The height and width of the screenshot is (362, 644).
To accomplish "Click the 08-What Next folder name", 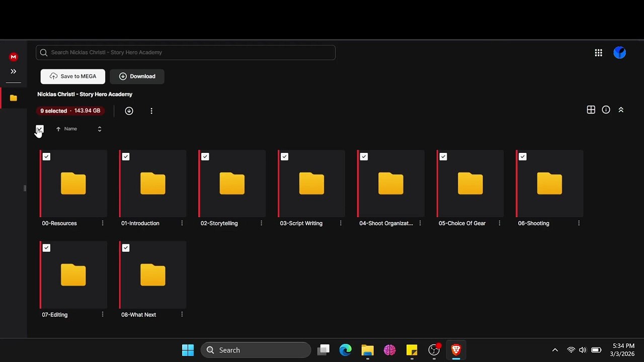I will pos(139,315).
